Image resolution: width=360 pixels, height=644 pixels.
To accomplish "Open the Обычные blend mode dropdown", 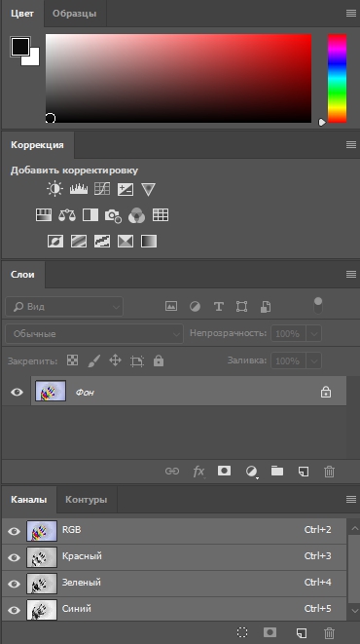I will (x=94, y=333).
